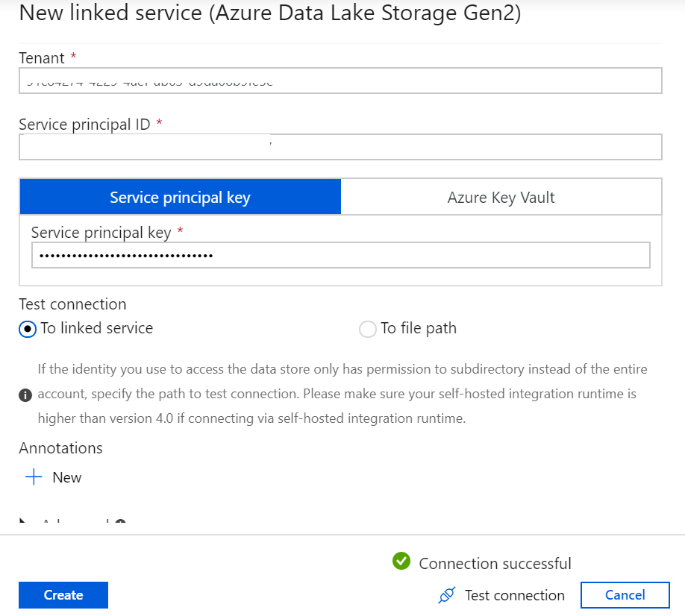Image resolution: width=685 pixels, height=616 pixels.
Task: Select the Service principal key tab
Action: point(180,197)
